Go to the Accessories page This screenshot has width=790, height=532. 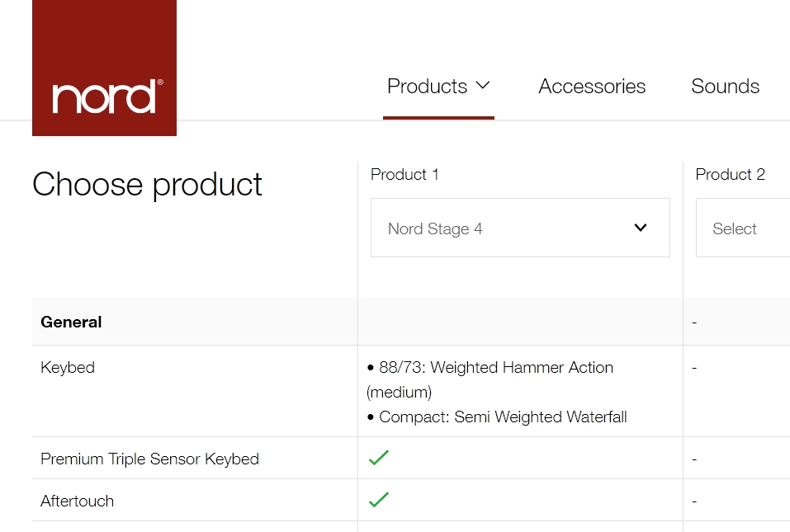[x=592, y=87]
